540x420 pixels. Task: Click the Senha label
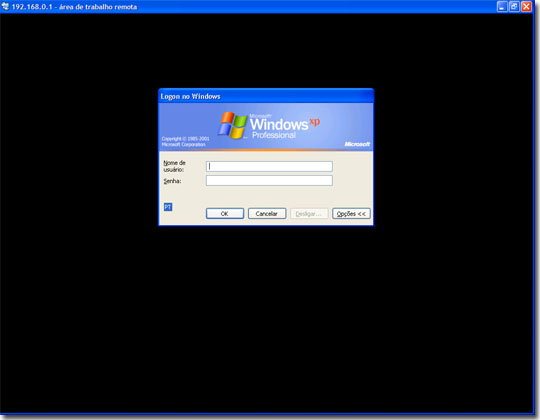click(172, 181)
